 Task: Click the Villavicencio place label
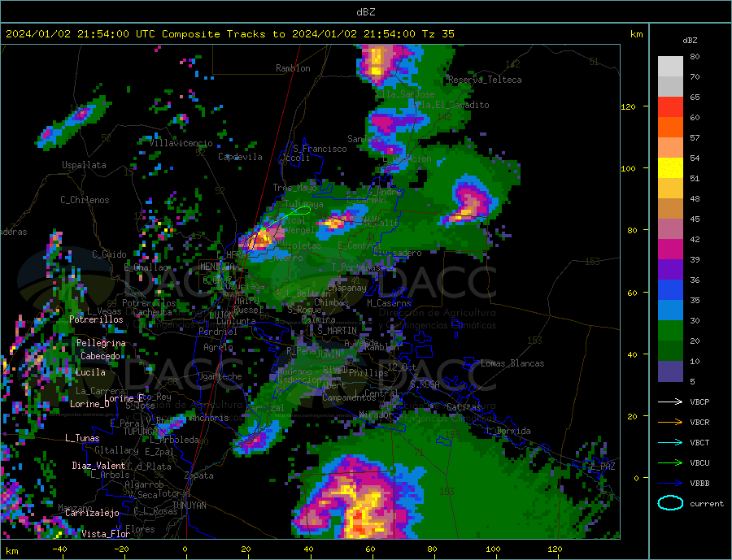point(181,143)
